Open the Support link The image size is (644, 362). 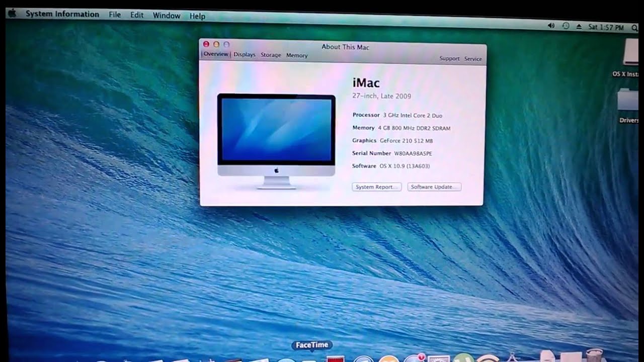point(449,58)
